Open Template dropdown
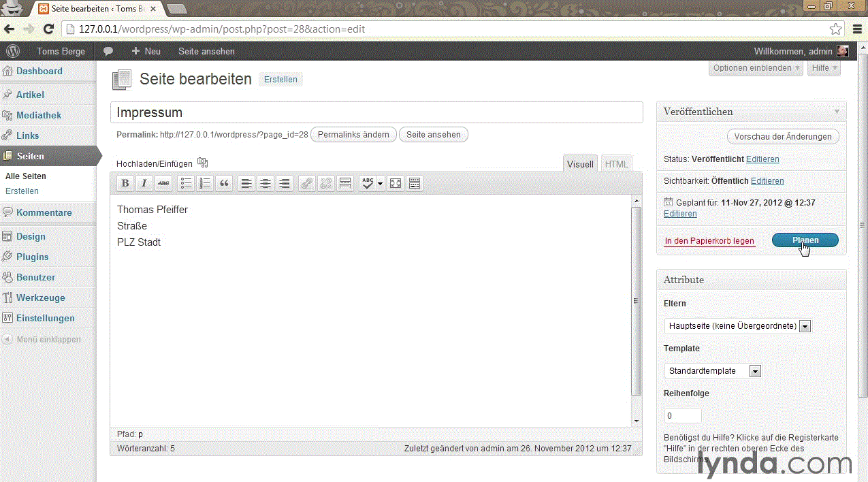 [712, 371]
